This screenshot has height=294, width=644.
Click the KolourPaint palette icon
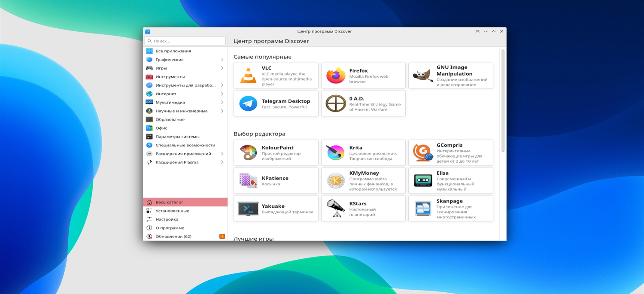(x=248, y=152)
